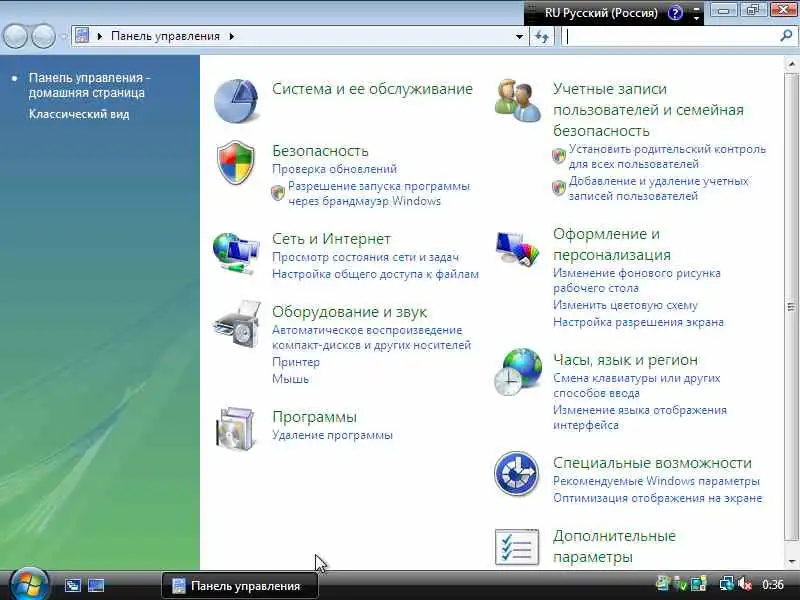Click Смена клавиатуры или других способов ввода
Screen dimensions: 800x600
point(637,386)
